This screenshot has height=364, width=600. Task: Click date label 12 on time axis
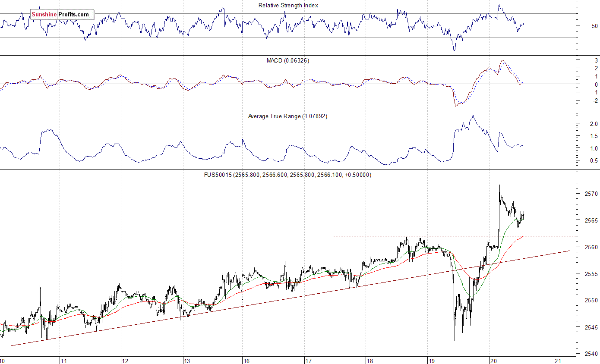126,361
